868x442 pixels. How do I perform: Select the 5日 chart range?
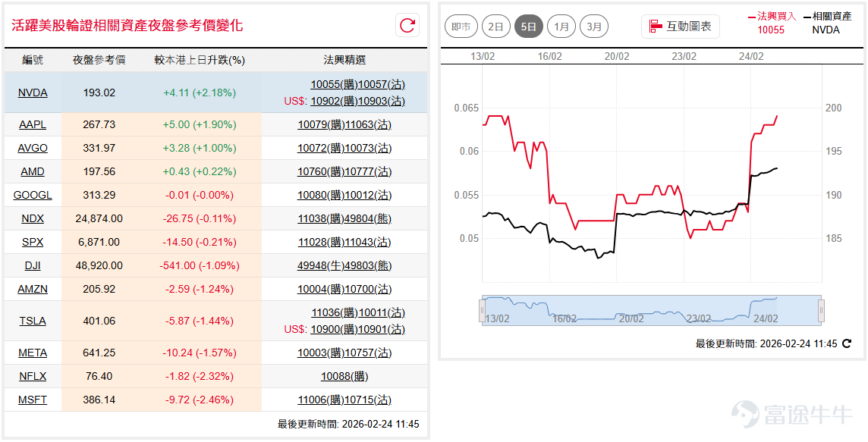[x=529, y=27]
